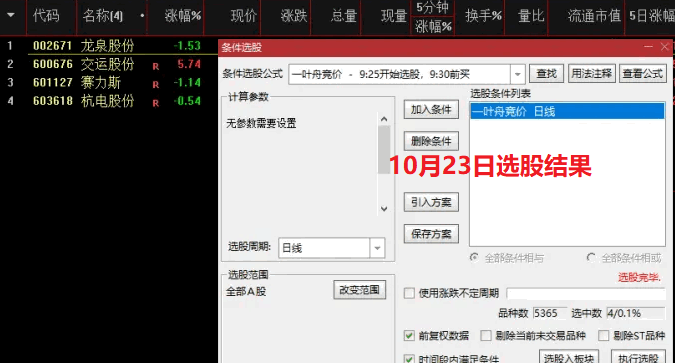
Task: Sort by 涨幅% column header
Action: coord(183,16)
